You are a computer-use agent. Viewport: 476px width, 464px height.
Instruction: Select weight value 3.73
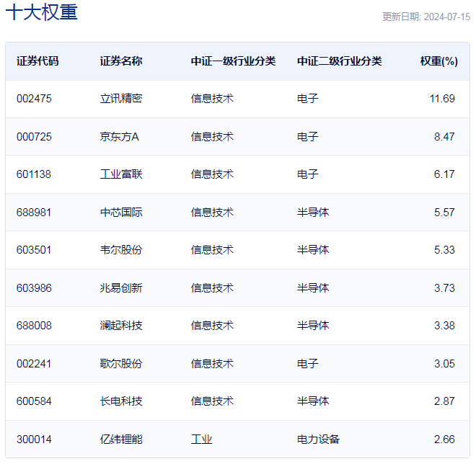tap(444, 288)
